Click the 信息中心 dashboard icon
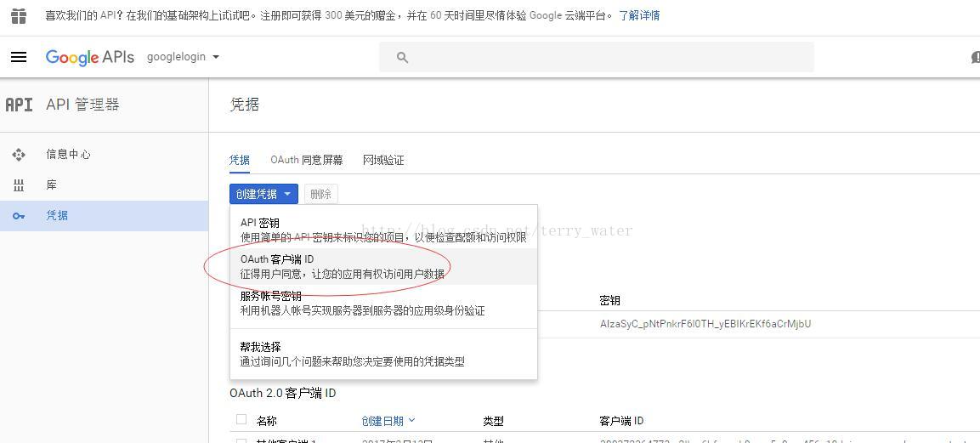The width and height of the screenshot is (980, 443). 19,155
